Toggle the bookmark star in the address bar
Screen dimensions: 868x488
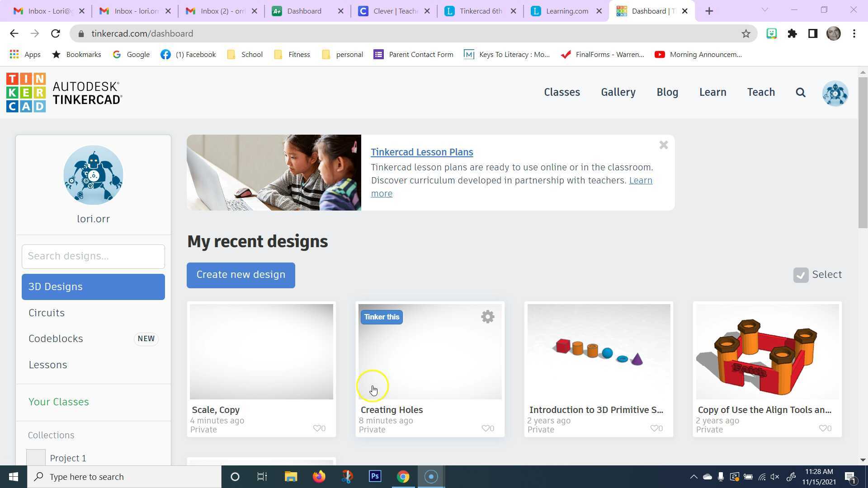tap(746, 33)
